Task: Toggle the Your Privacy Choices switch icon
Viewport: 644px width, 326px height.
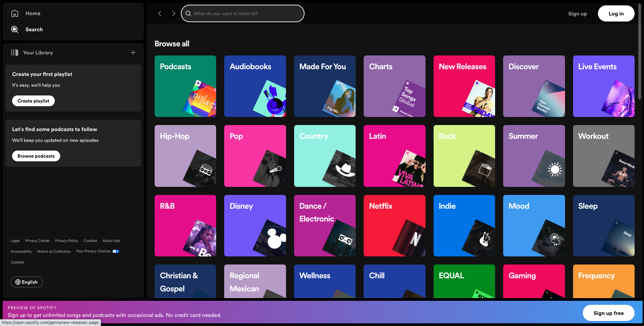Action: pos(116,251)
